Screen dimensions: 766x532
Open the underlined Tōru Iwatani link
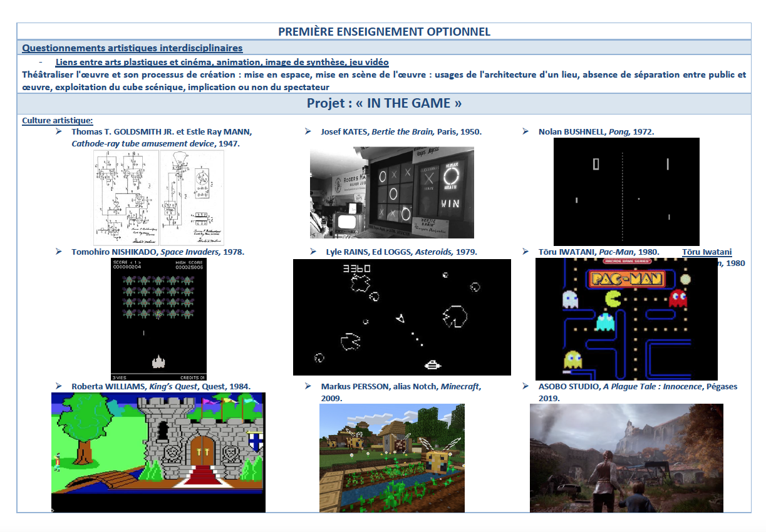[x=706, y=252]
